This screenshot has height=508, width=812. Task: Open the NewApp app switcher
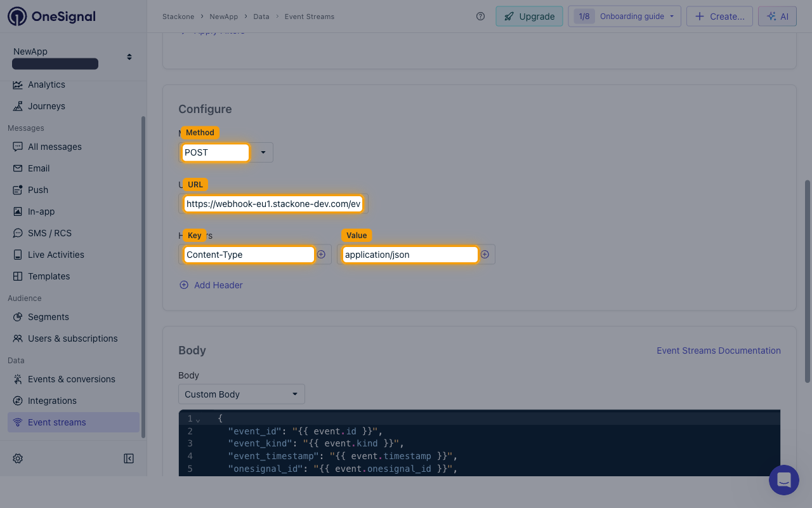point(73,57)
